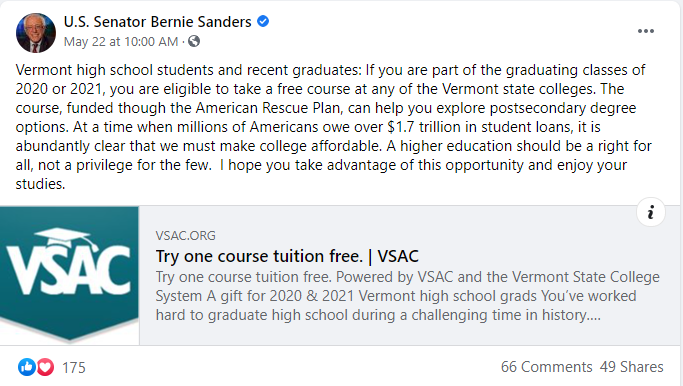This screenshot has width=683, height=386.
Task: Open the three-dots post options menu
Action: [646, 31]
